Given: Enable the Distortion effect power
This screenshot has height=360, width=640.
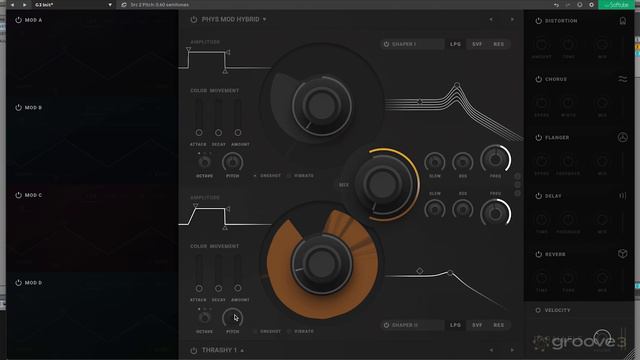Looking at the screenshot, I should (x=538, y=21).
